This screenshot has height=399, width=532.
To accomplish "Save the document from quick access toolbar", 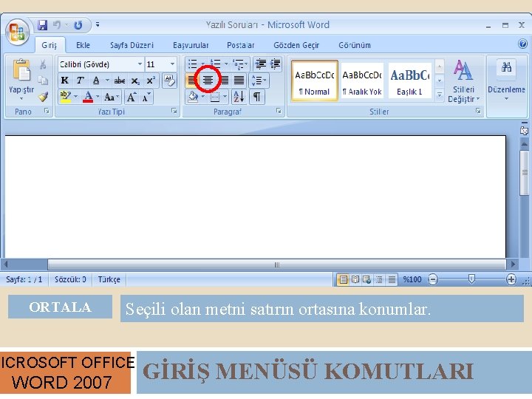I will pyautogui.click(x=42, y=25).
